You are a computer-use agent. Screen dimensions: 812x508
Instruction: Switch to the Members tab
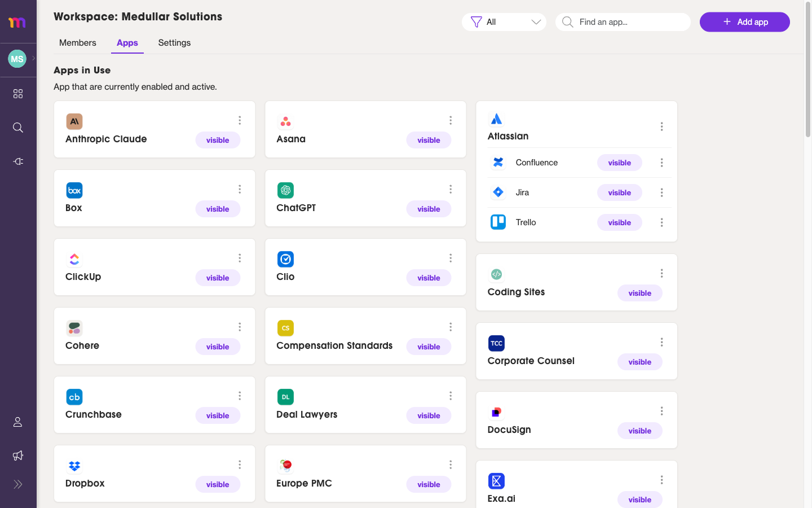[x=78, y=43]
